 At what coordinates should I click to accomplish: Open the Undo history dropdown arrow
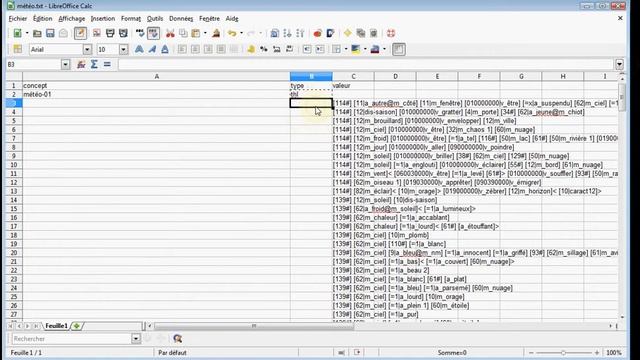click(x=241, y=33)
